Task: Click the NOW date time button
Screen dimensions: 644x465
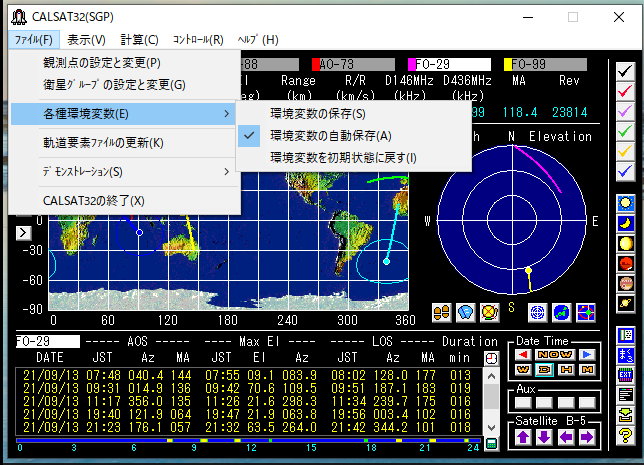Action: click(x=555, y=355)
